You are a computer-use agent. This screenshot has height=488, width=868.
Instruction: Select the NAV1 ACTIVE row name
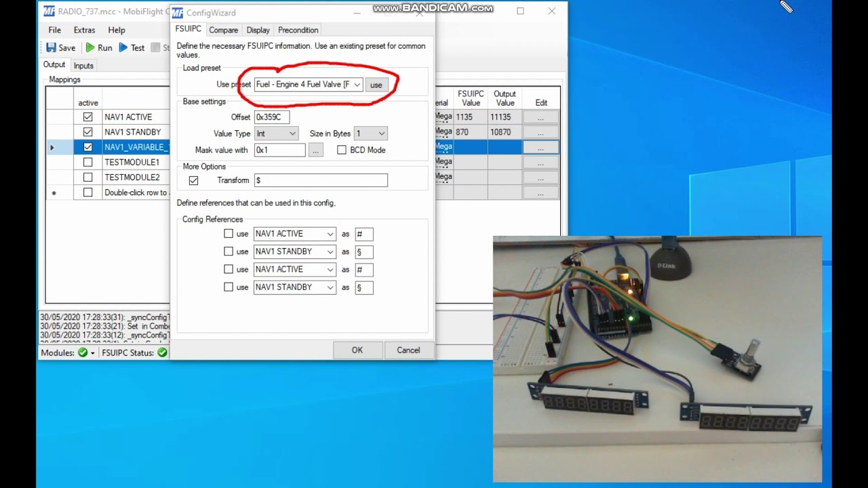click(128, 117)
